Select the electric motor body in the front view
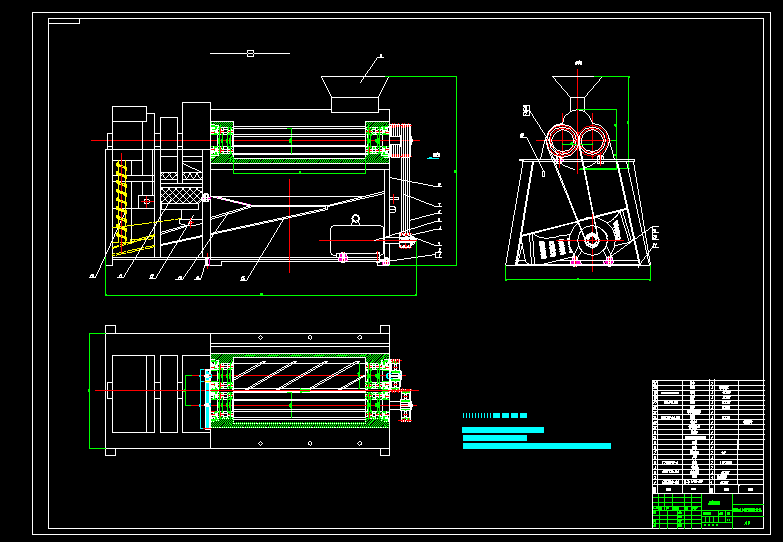 357,240
